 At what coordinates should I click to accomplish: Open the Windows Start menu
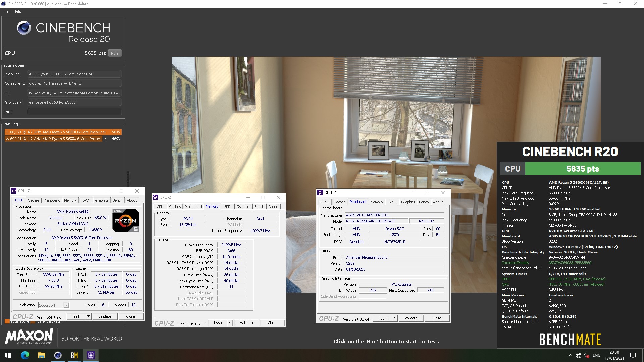click(x=8, y=355)
